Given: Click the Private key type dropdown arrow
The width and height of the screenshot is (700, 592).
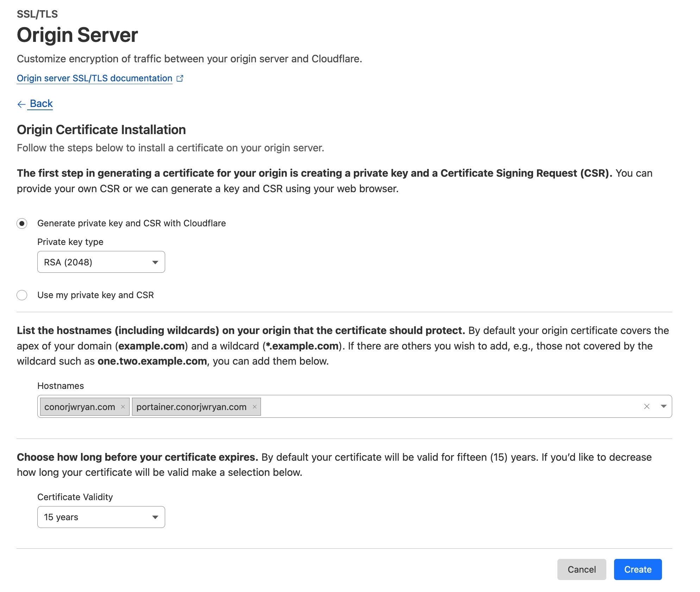Looking at the screenshot, I should pos(155,262).
